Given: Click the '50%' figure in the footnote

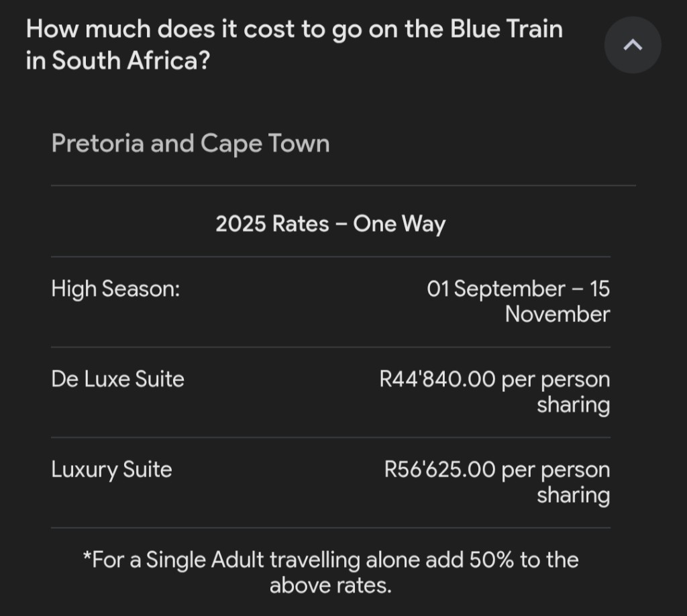Looking at the screenshot, I should (491, 560).
